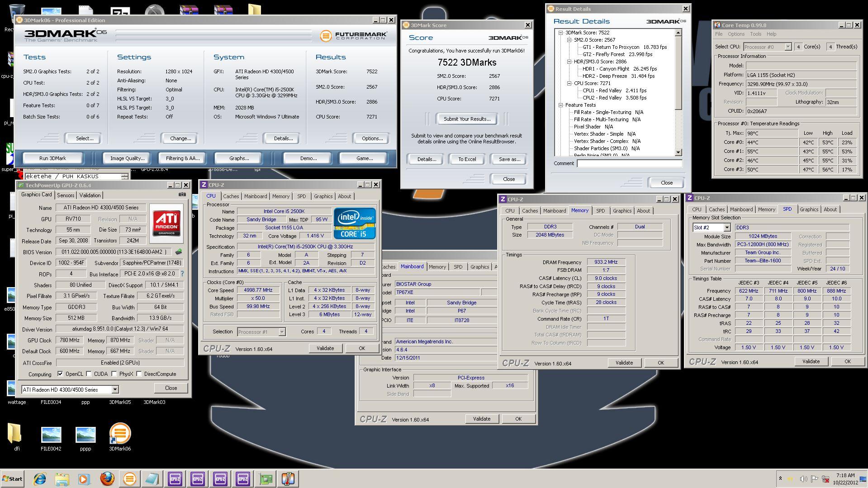Open the Slot #2 memory slot dropdown

(726, 227)
